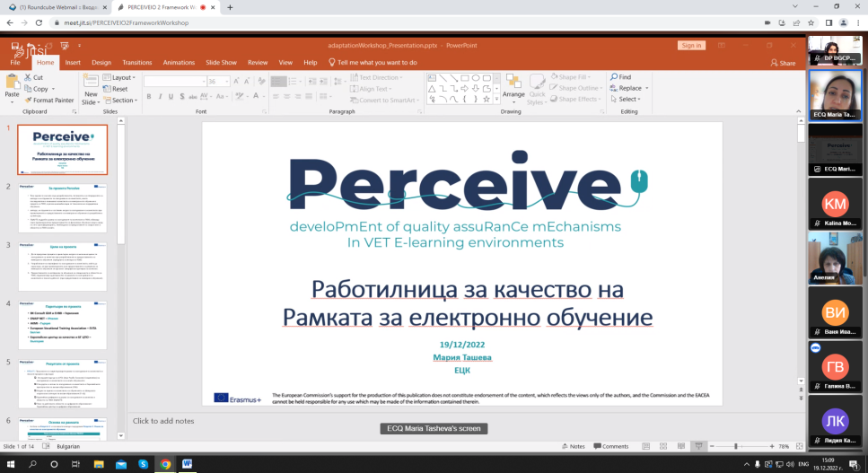Viewport: 868px width, 473px height.
Task: Select slide 4 thumbnail
Action: (63, 325)
